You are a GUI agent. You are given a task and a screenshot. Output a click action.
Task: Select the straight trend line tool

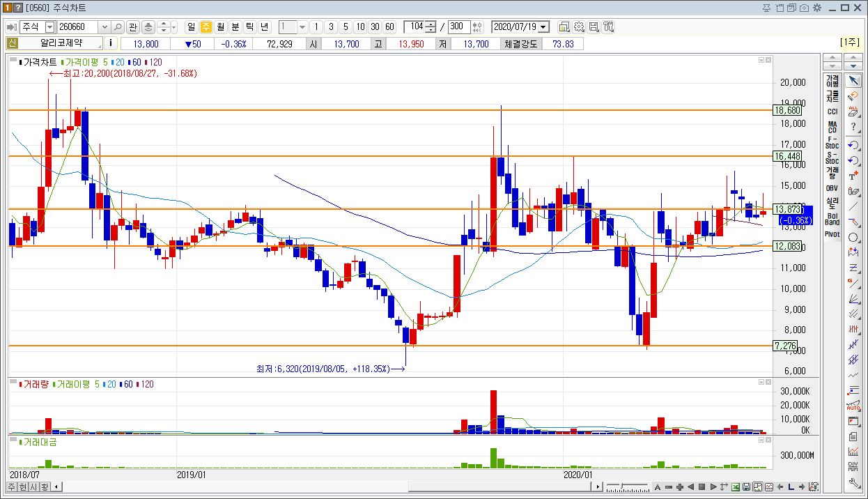[853, 206]
